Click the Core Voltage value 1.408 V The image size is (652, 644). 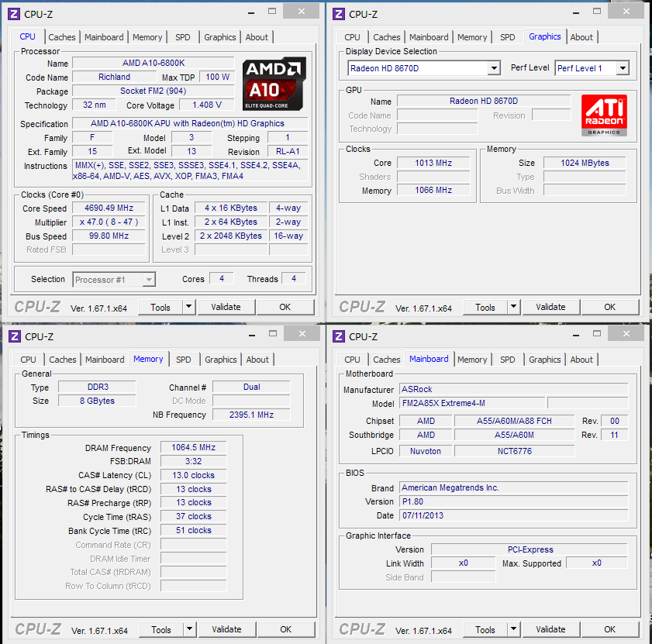pyautogui.click(x=207, y=105)
